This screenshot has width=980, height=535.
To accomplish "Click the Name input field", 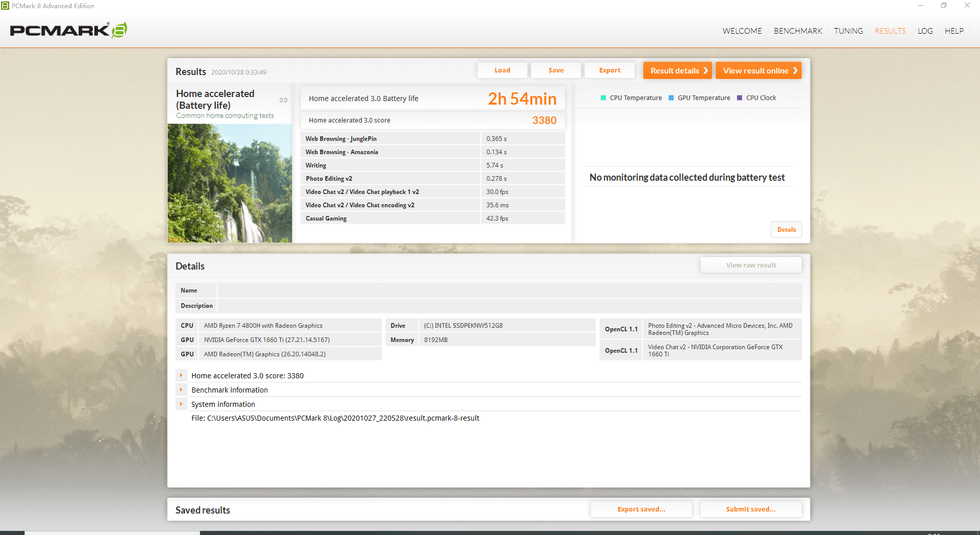I will tap(509, 290).
